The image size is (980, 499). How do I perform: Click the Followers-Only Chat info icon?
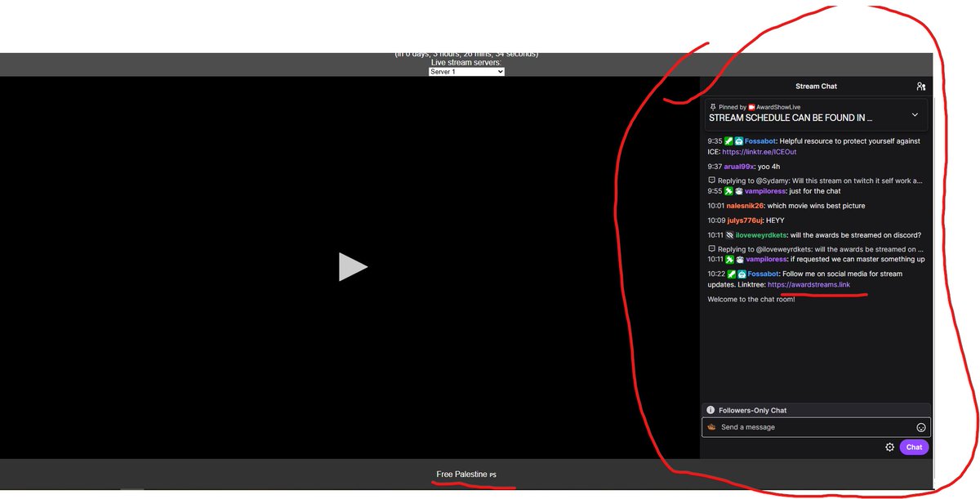(710, 410)
